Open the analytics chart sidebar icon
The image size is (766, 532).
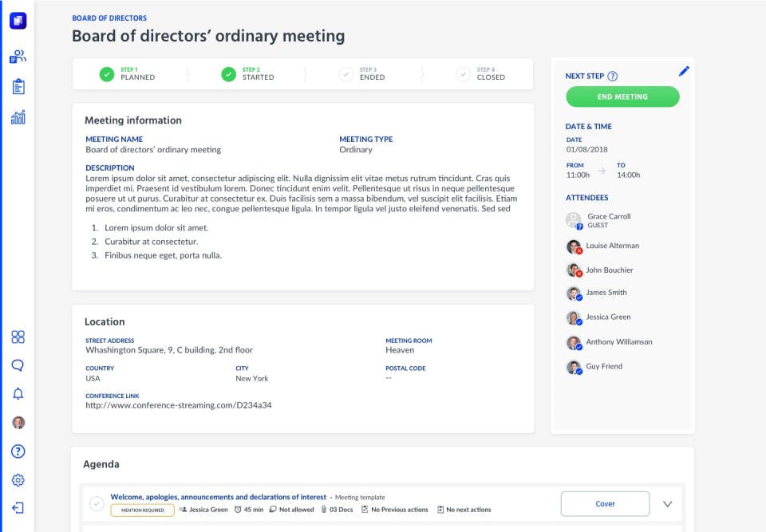18,117
